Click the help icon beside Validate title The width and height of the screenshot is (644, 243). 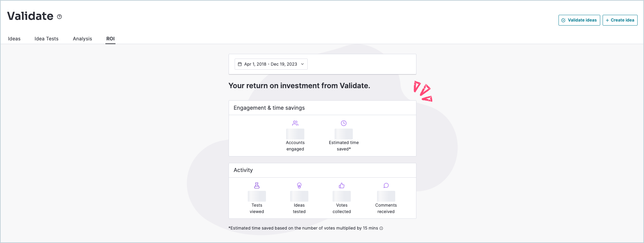59,17
